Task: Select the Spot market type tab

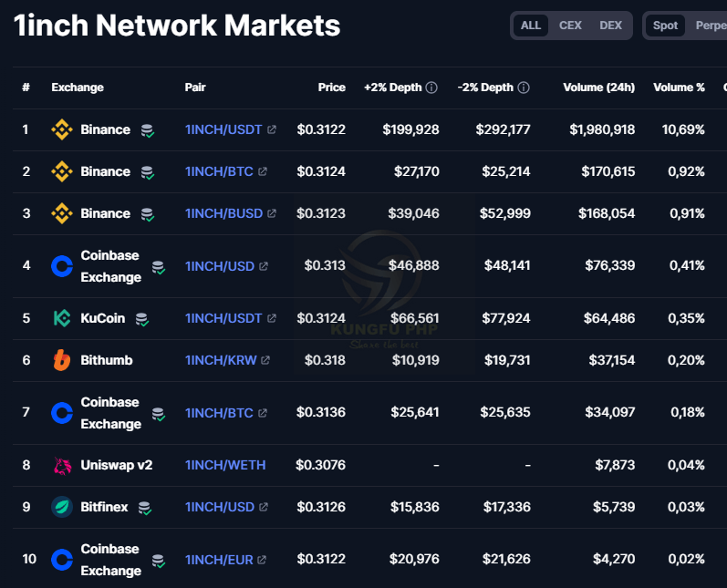Action: point(665,26)
